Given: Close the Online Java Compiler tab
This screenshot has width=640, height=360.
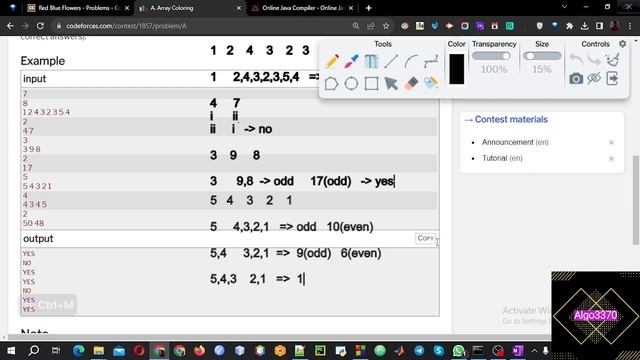Looking at the screenshot, I should [351, 8].
